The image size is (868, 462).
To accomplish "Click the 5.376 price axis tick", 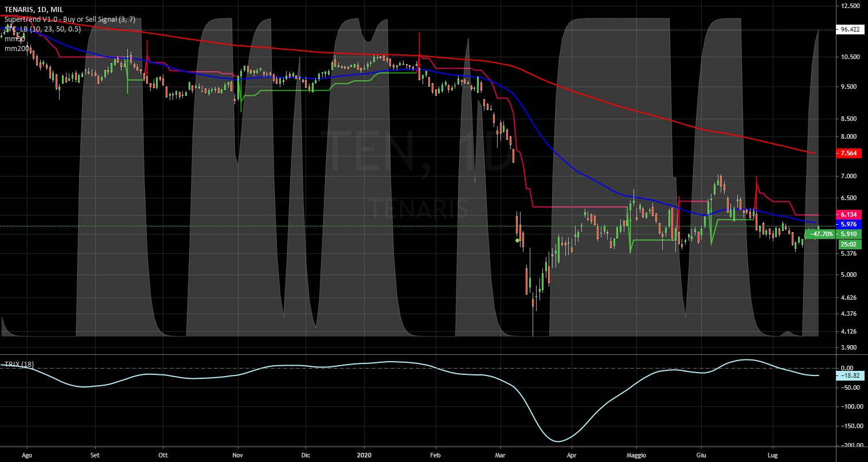I will point(849,253).
